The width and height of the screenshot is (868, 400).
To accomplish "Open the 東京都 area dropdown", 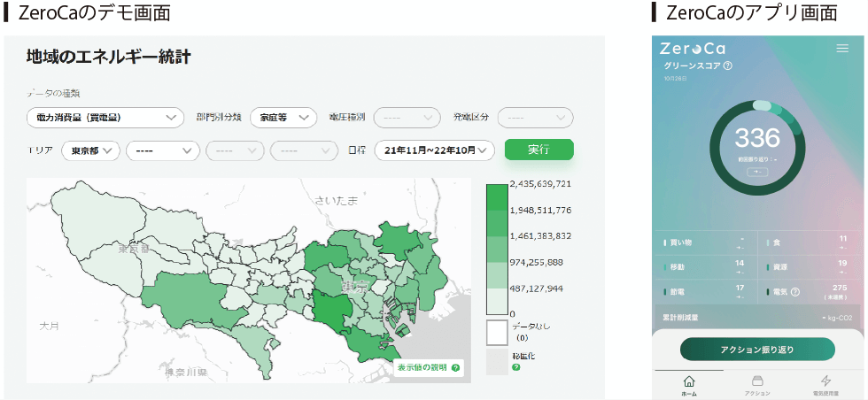I will (x=90, y=150).
